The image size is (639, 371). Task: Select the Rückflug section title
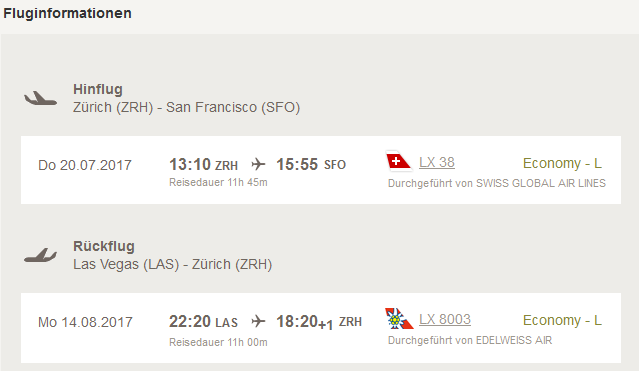[104, 246]
